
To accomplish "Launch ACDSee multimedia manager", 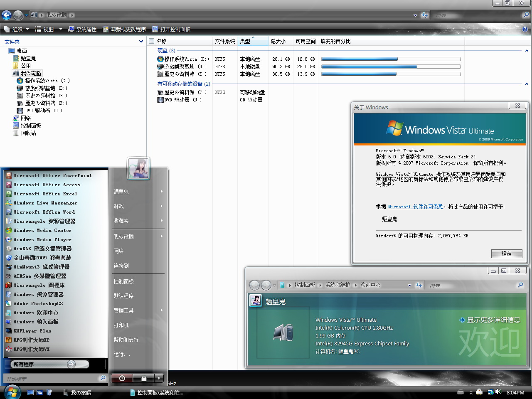I will click(36, 276).
